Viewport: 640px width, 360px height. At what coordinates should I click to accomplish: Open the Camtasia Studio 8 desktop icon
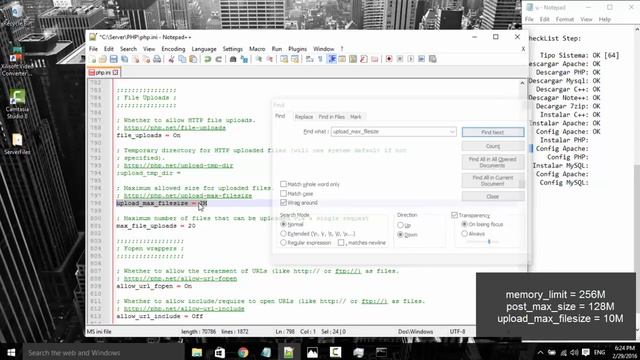click(17, 104)
